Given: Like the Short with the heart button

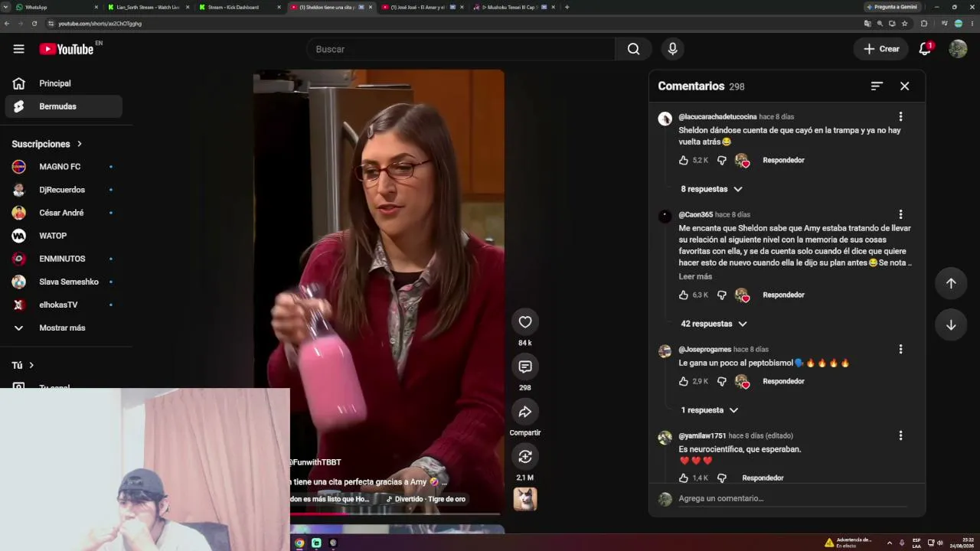Looking at the screenshot, I should [524, 322].
